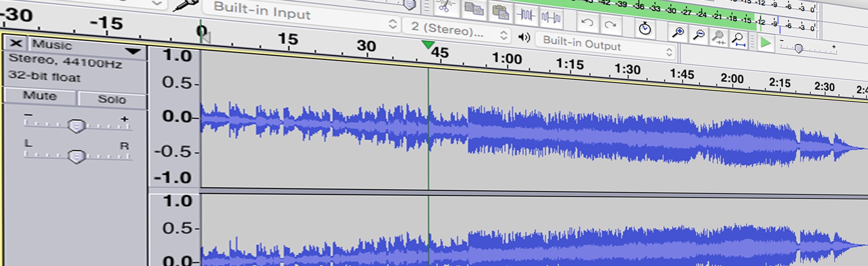Screen dimensions: 868x266
Task: Click the -1.0 value on left channel scale
Action: (x=173, y=177)
